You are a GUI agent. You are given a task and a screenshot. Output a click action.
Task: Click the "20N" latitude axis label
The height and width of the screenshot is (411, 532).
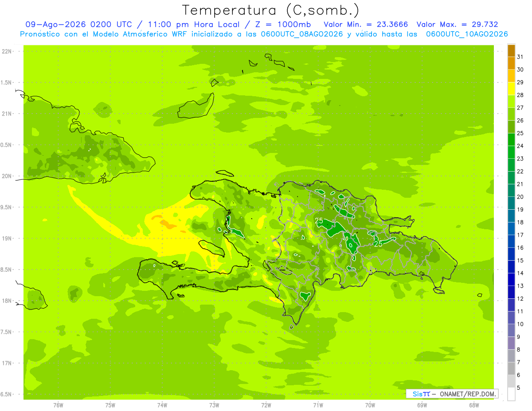pyautogui.click(x=8, y=176)
